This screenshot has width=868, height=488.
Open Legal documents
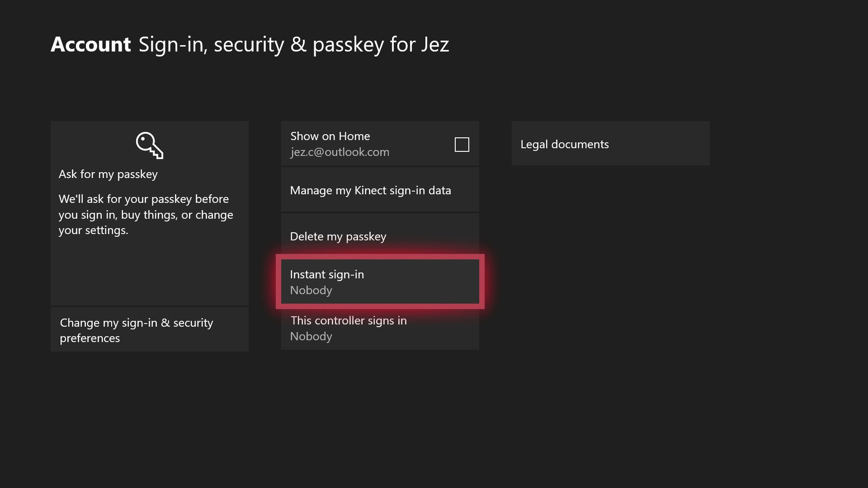(x=610, y=143)
